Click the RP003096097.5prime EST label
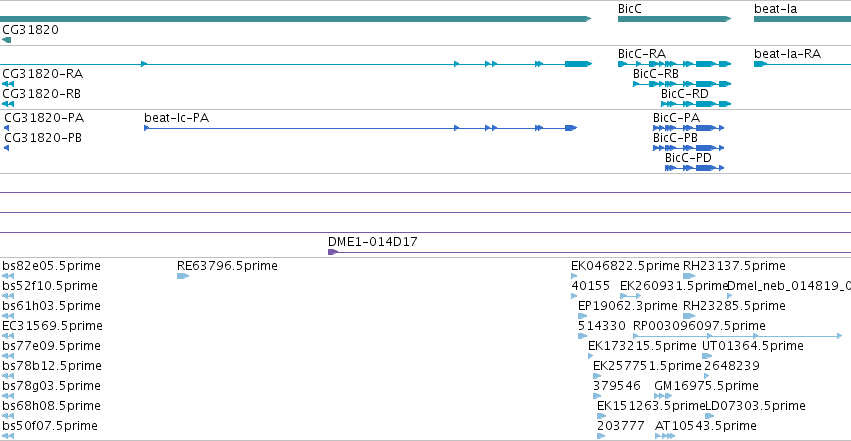 click(700, 326)
